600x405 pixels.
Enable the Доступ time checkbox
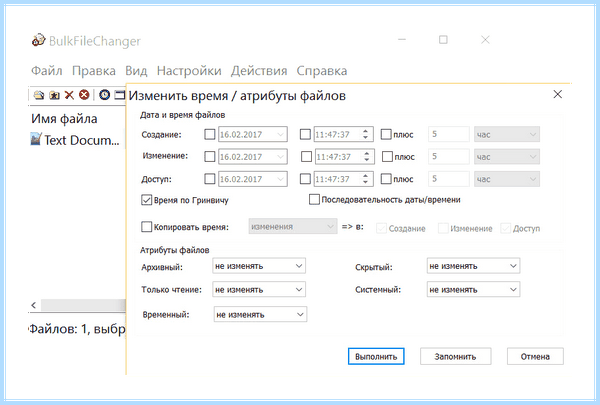click(305, 179)
